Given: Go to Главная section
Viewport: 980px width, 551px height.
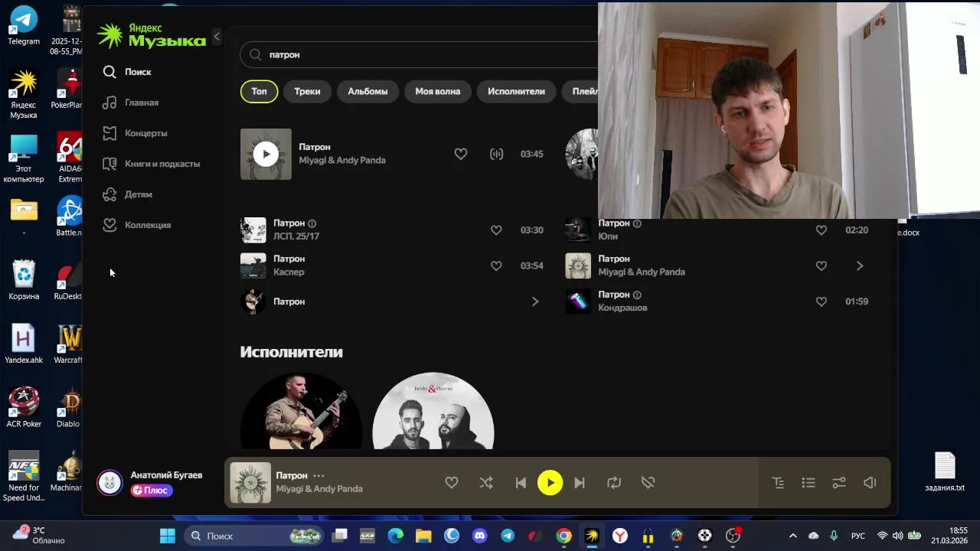Looking at the screenshot, I should click(x=131, y=103).
